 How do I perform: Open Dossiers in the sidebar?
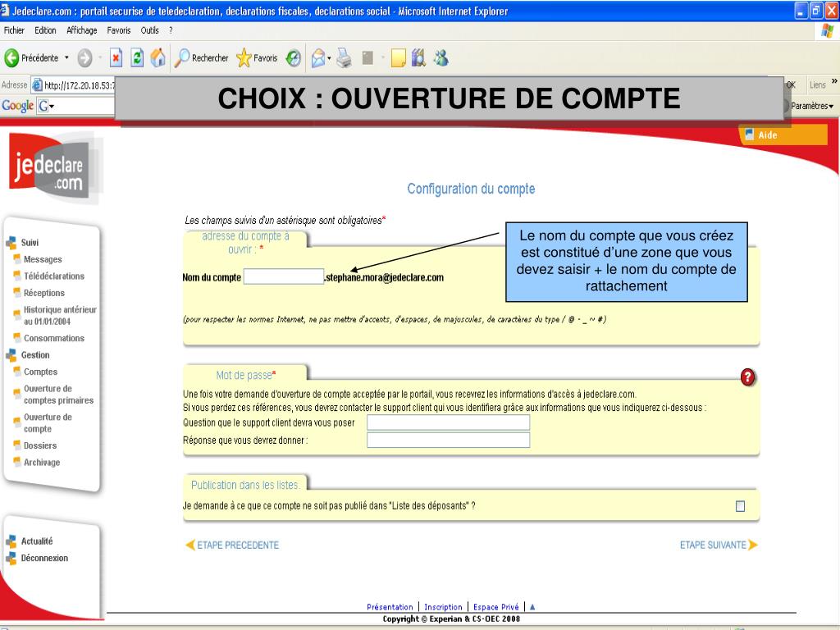tap(40, 445)
